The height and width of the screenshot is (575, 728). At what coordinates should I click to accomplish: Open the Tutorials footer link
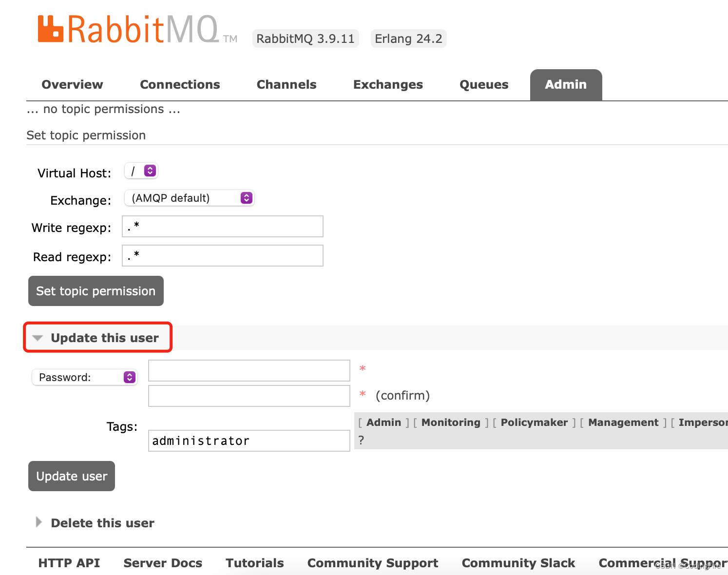[255, 563]
